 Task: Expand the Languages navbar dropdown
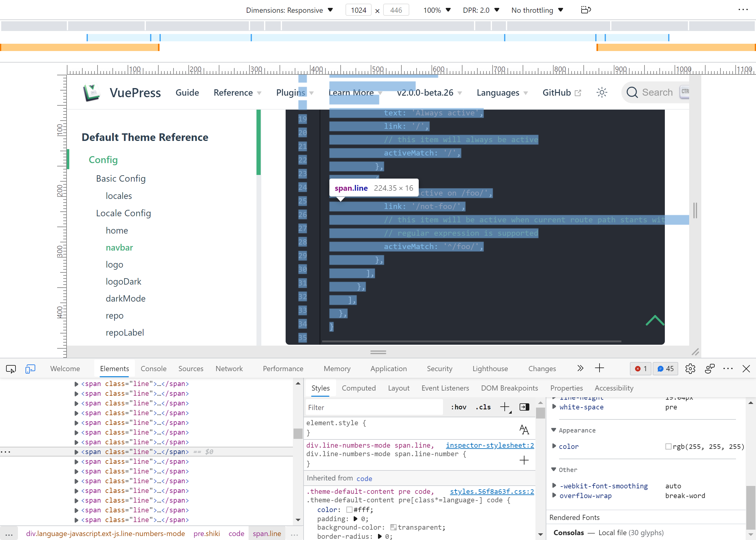click(502, 93)
